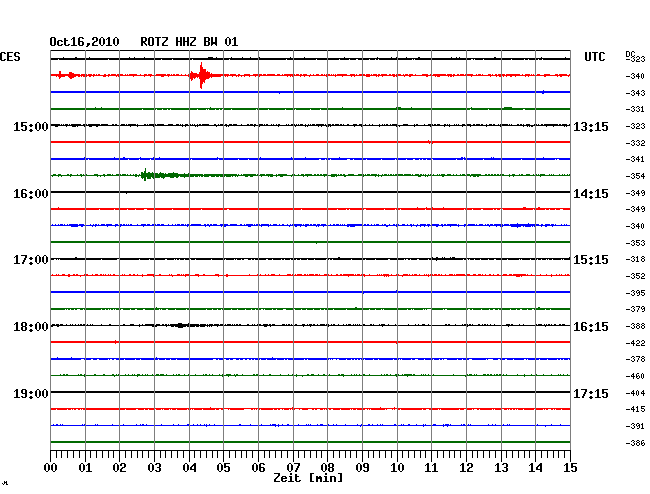Click the DC offset value -343
The height and width of the screenshot is (494, 650).
tap(635, 93)
